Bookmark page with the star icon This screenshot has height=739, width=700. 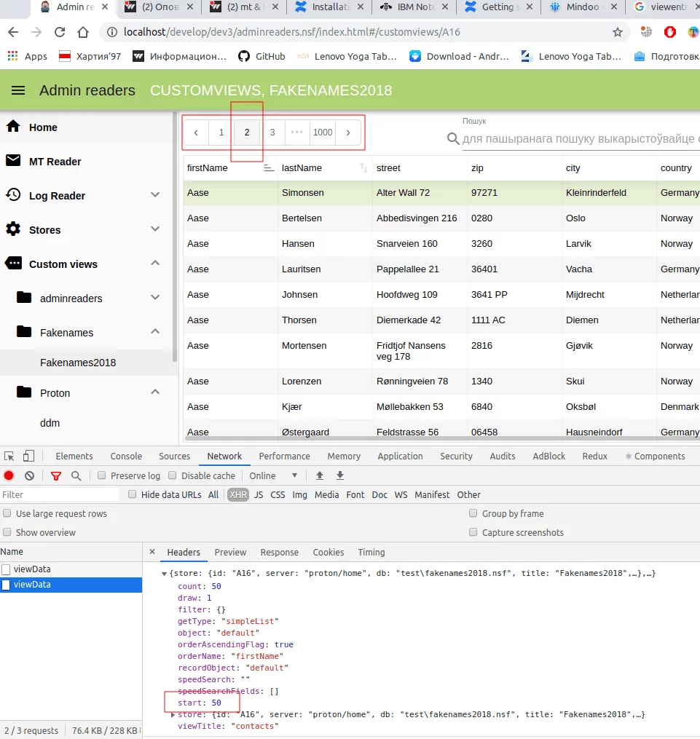click(x=617, y=33)
